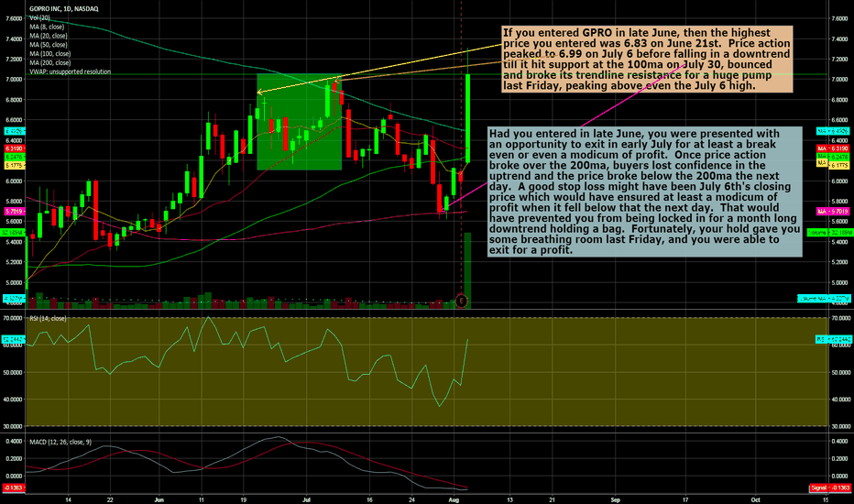854x504 pixels.
Task: Click the right cyan RSI value tag
Action: click(833, 339)
